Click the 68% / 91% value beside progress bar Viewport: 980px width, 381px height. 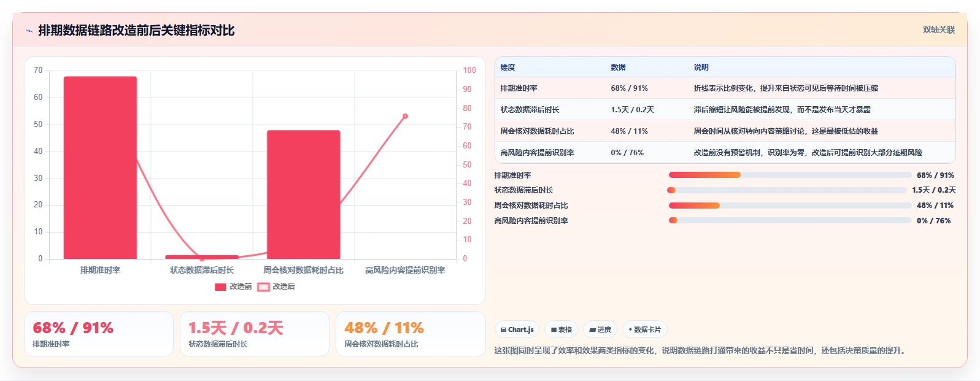pos(935,175)
